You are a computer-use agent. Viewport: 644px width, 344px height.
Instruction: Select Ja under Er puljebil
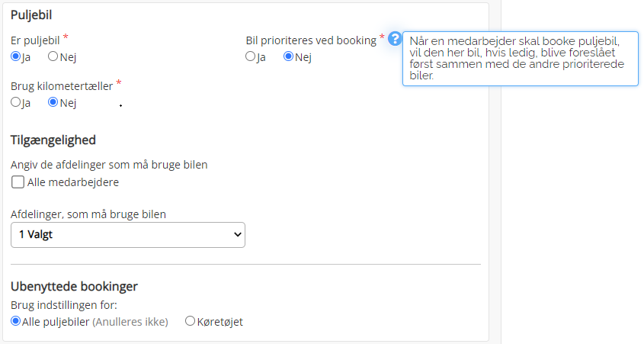coord(15,56)
